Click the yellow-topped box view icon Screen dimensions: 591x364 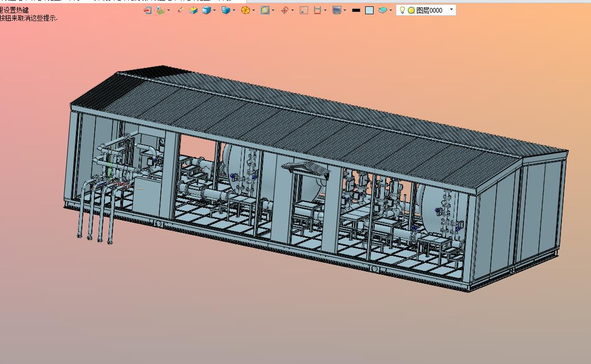(x=193, y=11)
